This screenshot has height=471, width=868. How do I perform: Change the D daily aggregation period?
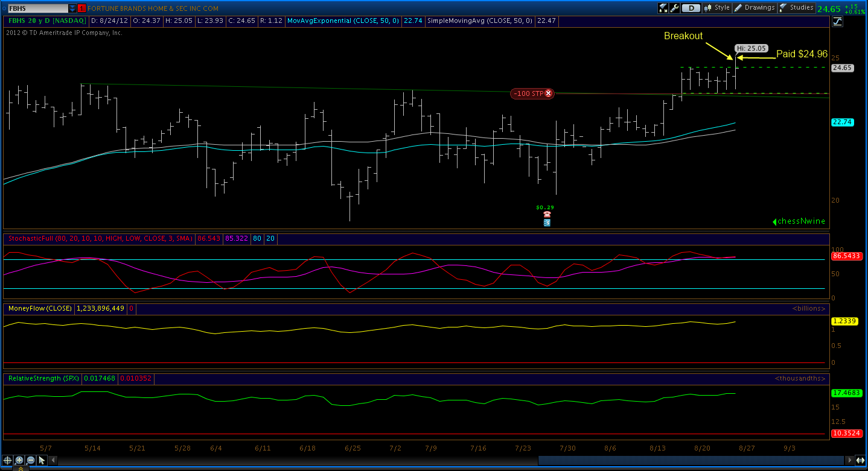point(691,8)
